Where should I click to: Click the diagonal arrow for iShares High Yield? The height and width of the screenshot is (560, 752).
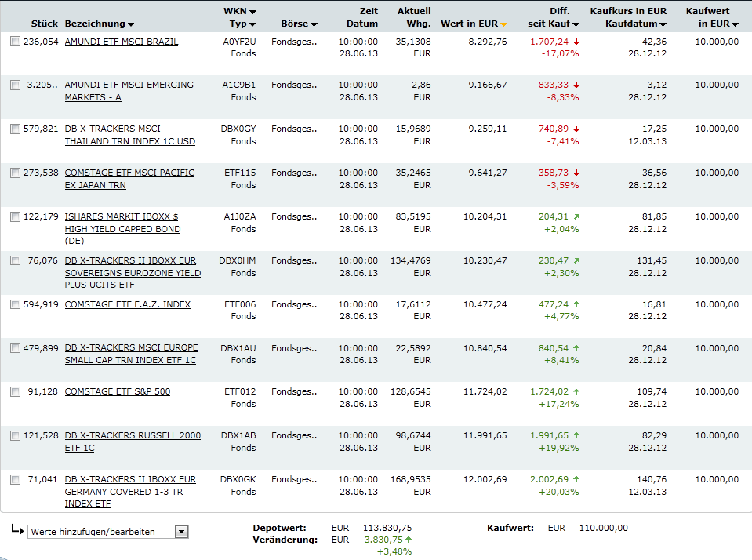click(x=576, y=216)
